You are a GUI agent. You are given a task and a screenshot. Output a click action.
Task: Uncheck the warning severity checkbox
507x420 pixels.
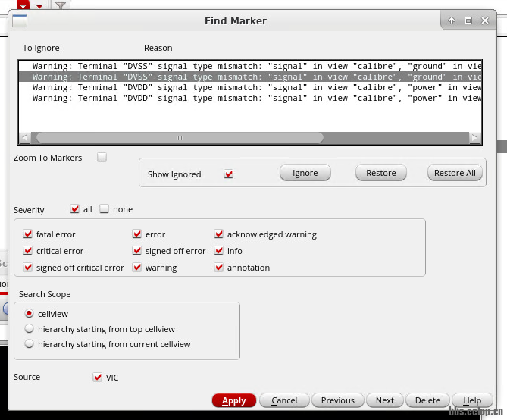[x=136, y=268]
